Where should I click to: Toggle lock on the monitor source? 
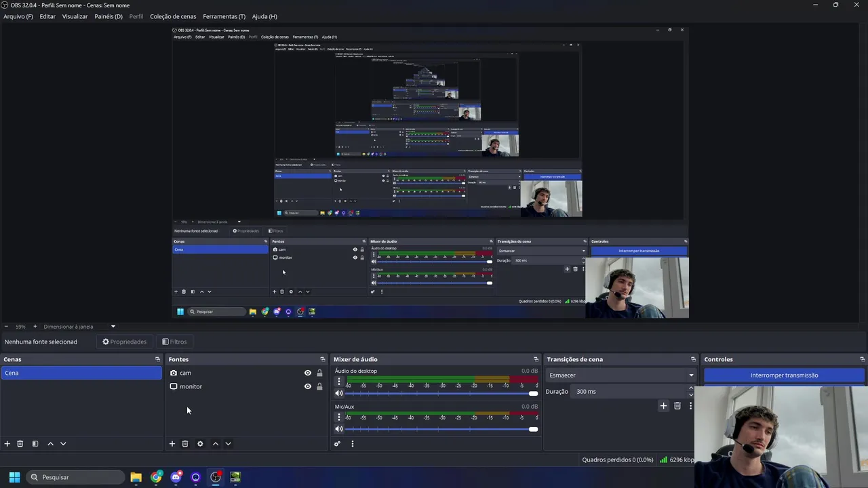(319, 386)
